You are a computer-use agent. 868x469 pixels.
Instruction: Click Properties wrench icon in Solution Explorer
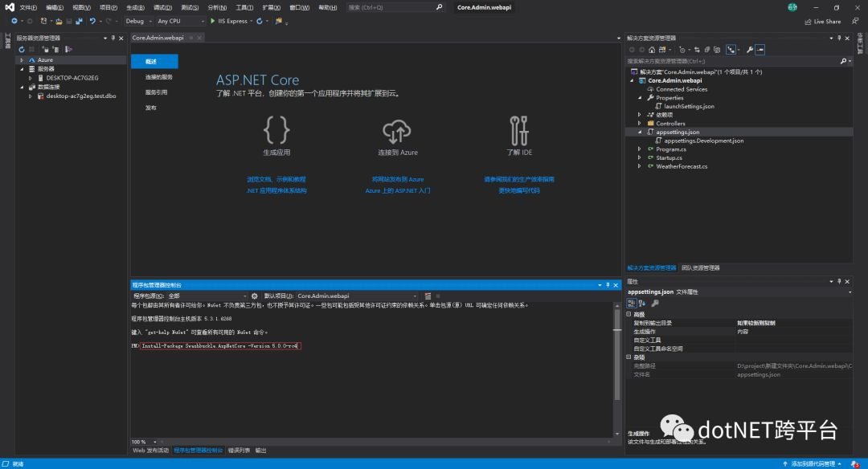tap(750, 50)
